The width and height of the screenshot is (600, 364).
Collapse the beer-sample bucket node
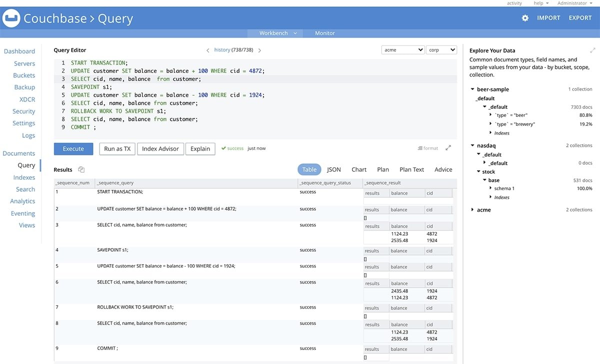472,89
